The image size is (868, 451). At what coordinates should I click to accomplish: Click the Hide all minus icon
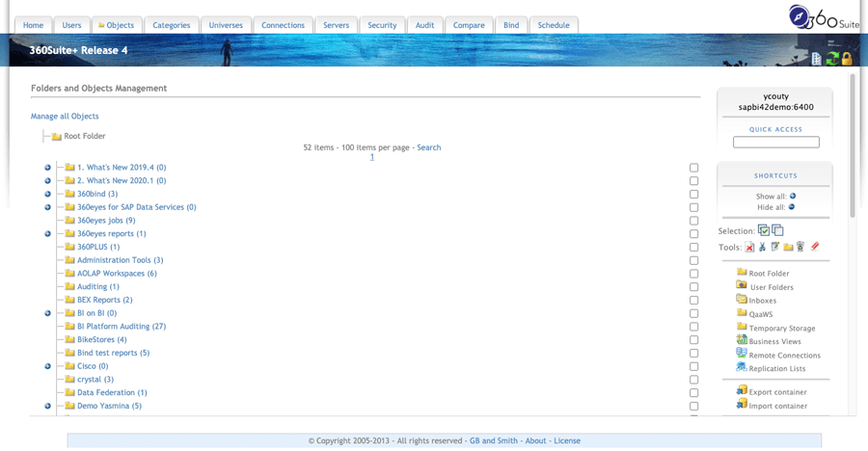(792, 207)
